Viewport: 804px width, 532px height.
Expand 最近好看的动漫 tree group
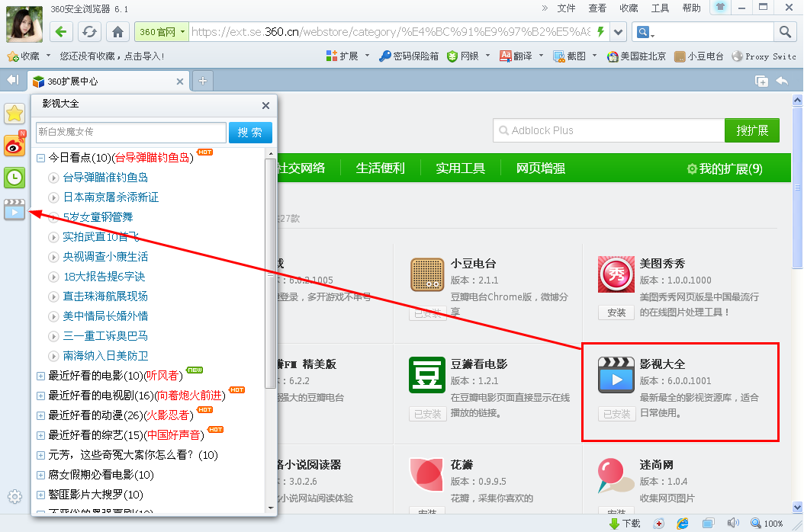(41, 415)
